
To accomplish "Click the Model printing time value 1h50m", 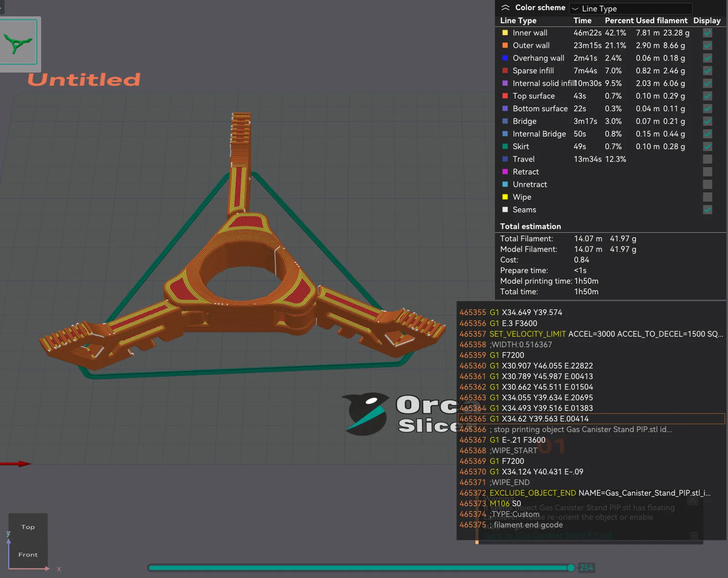I will tap(586, 281).
